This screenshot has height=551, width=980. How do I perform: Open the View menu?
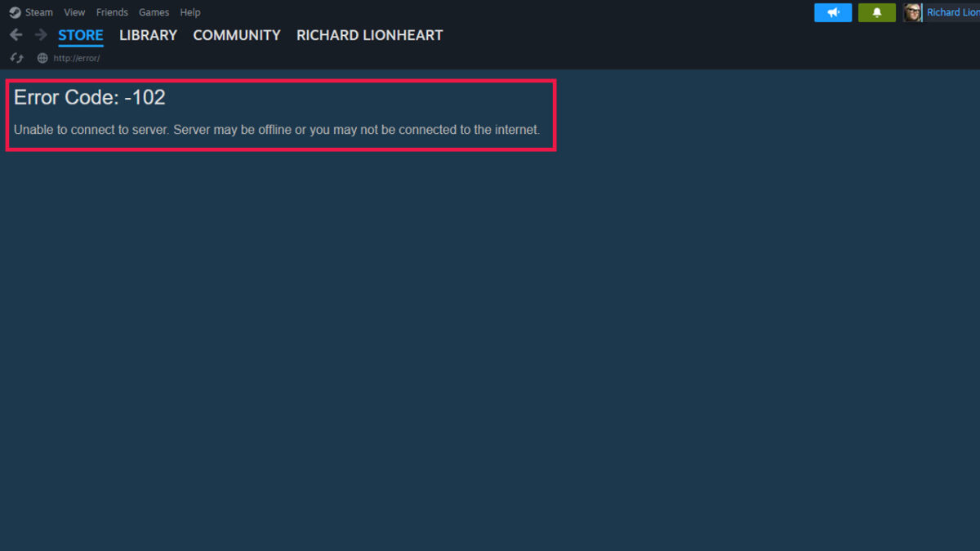pos(74,12)
